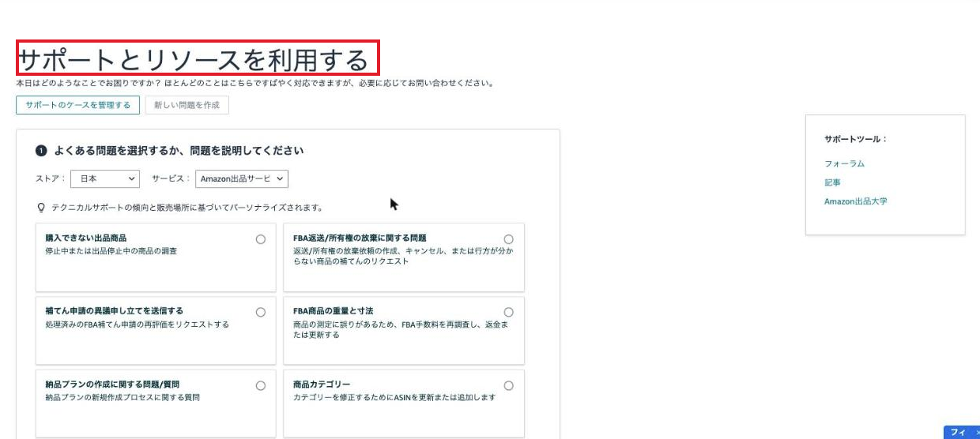The image size is (980, 439).
Task: Select the 商品カテゴリー radio button
Action: (x=508, y=386)
